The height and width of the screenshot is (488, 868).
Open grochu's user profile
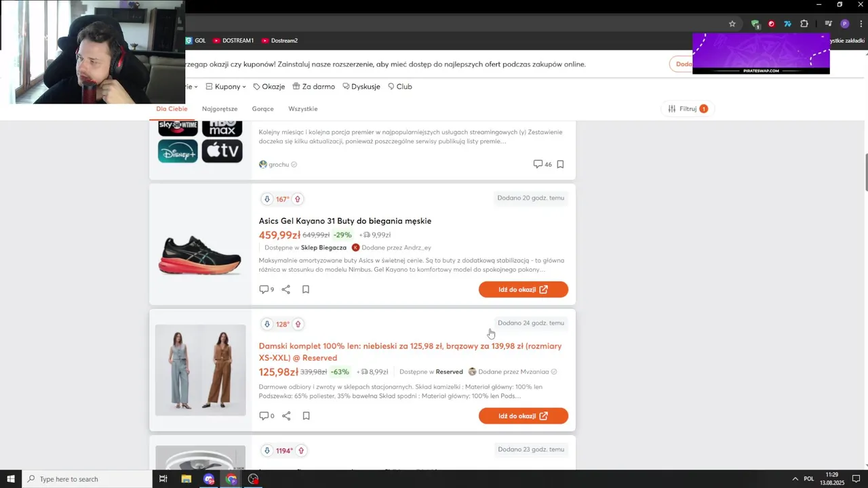pyautogui.click(x=278, y=164)
